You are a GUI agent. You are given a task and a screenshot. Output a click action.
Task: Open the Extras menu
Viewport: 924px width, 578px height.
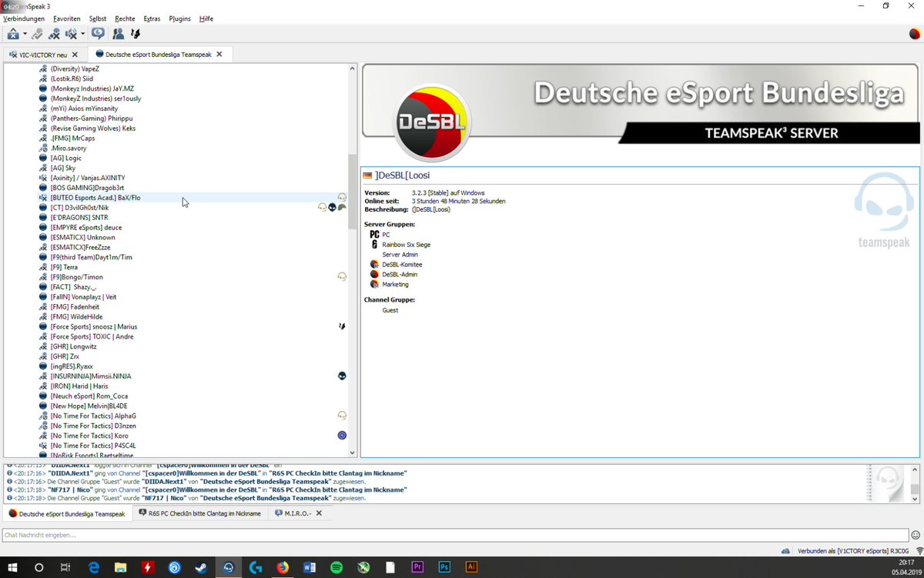pos(152,18)
